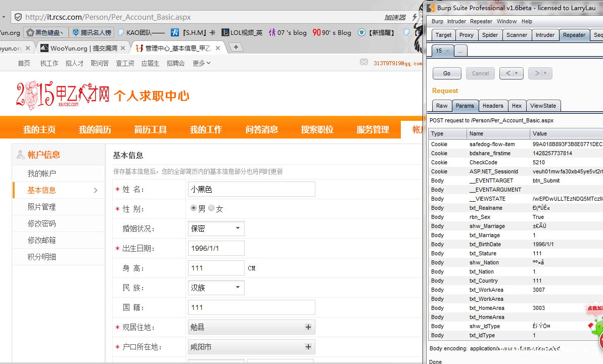Switch to the Hex request tab

pos(517,106)
